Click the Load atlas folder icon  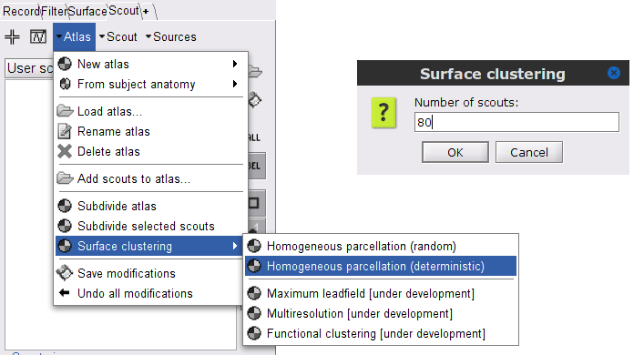point(65,111)
